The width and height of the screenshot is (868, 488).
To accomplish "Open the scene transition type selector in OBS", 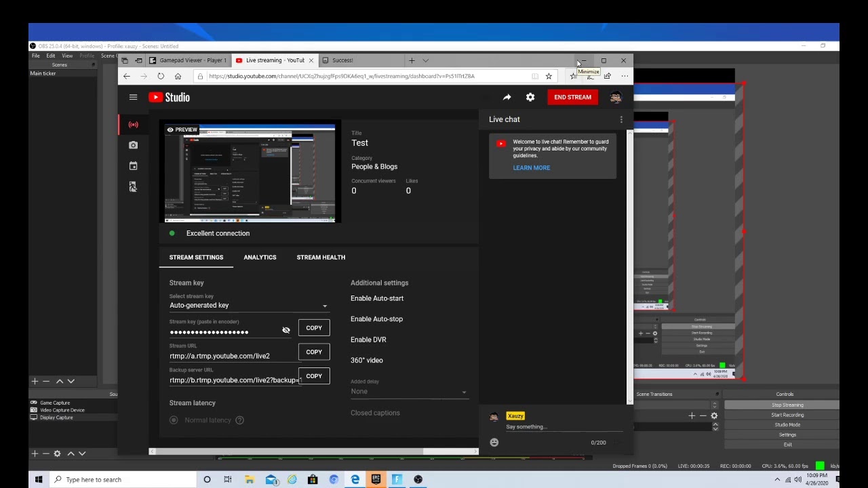I will (674, 405).
